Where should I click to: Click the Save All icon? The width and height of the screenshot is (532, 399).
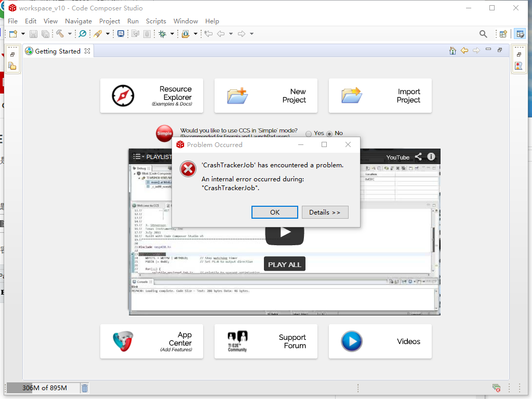click(x=45, y=34)
